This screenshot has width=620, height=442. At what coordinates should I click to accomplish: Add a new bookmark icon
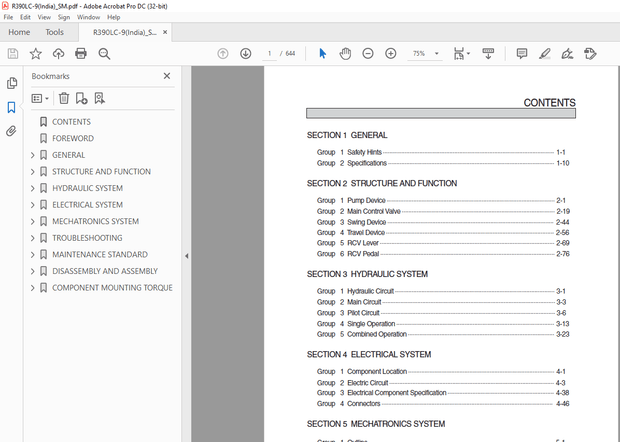(81, 98)
